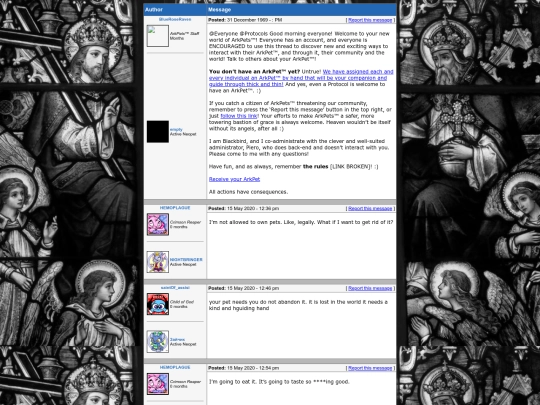
Task: Click the red and blue 'Child of God' avatar
Action: tap(158, 304)
